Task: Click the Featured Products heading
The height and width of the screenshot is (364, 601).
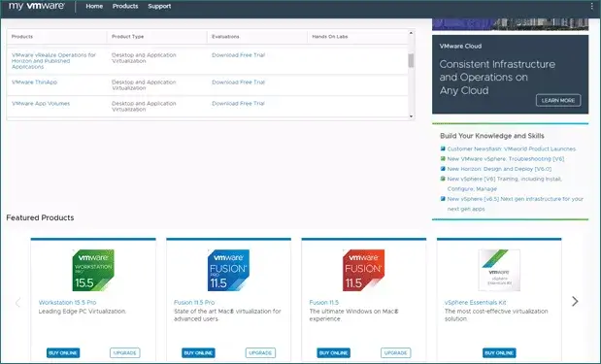Action: point(40,217)
